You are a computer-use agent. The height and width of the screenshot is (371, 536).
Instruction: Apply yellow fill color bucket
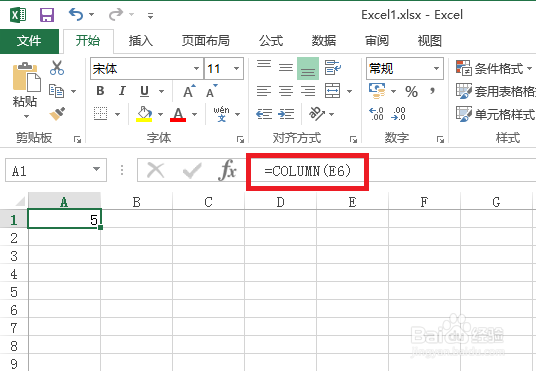144,114
